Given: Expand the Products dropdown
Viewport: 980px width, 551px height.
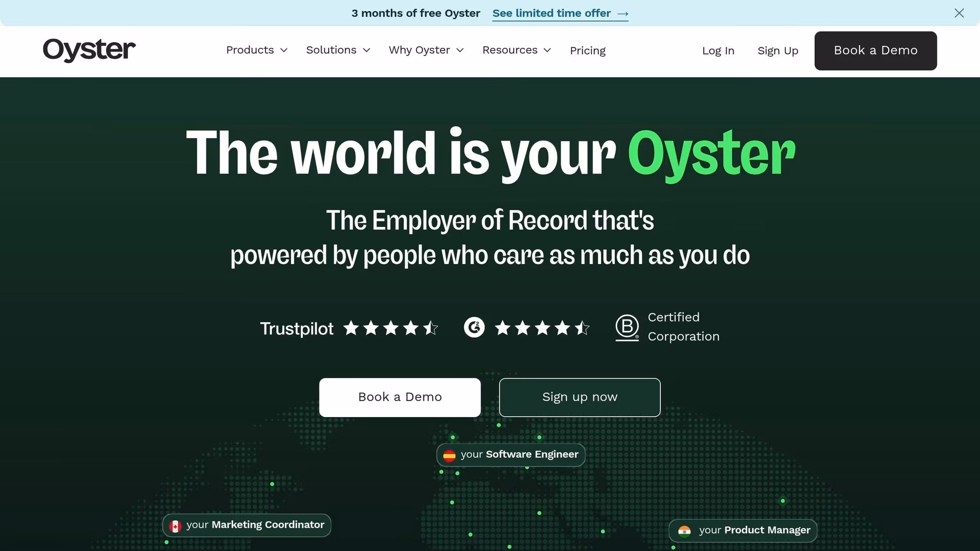Looking at the screenshot, I should pyautogui.click(x=256, y=50).
